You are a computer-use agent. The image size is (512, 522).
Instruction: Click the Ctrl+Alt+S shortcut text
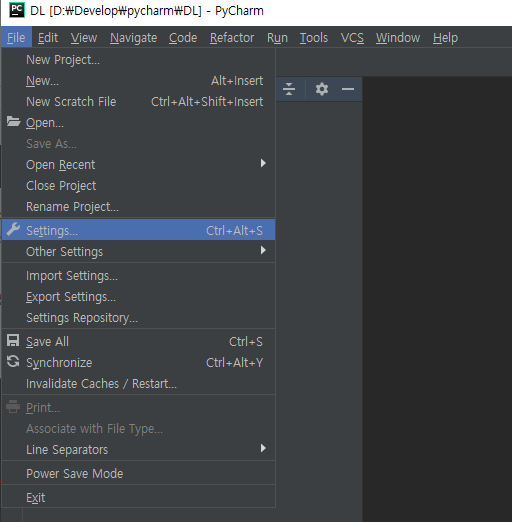coord(234,231)
